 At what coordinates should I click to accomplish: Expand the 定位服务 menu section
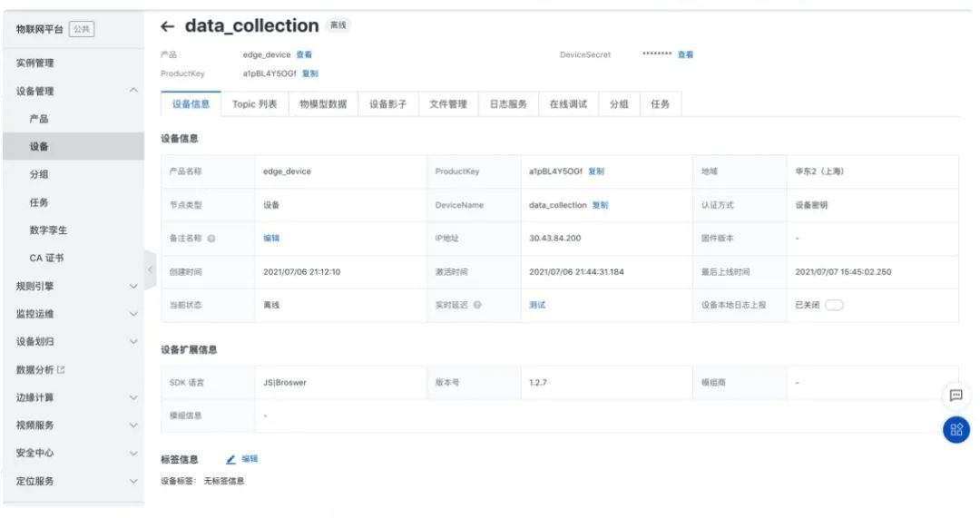133,481
